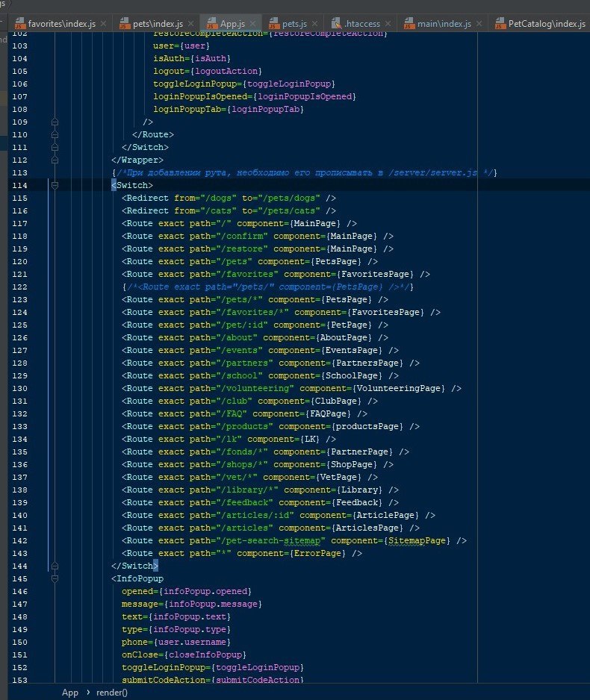This screenshot has width=590, height=700.
Task: Click line number 114 in gutter
Action: tap(19, 185)
